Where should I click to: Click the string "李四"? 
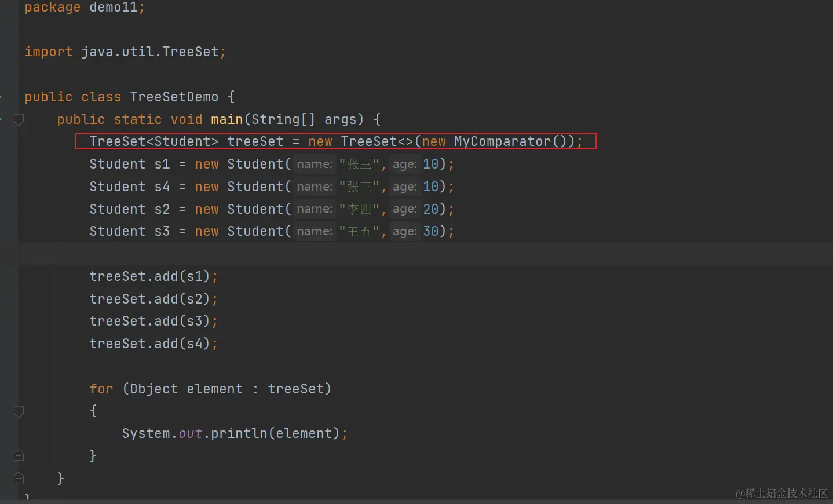click(359, 209)
